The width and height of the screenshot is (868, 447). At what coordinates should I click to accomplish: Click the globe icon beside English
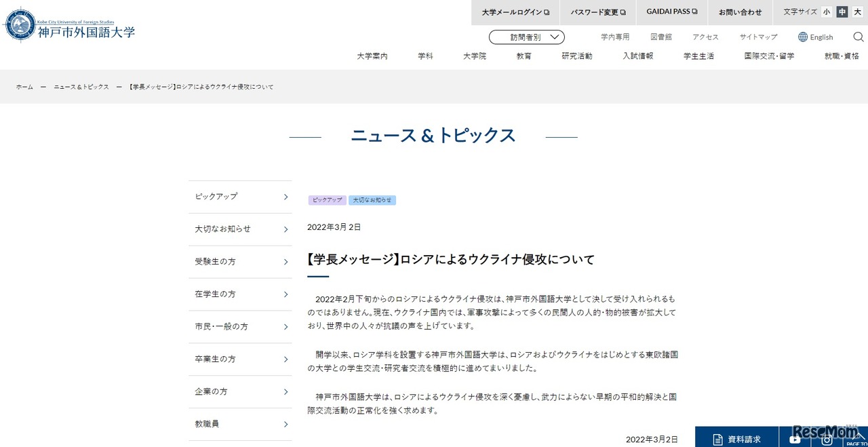click(x=803, y=37)
